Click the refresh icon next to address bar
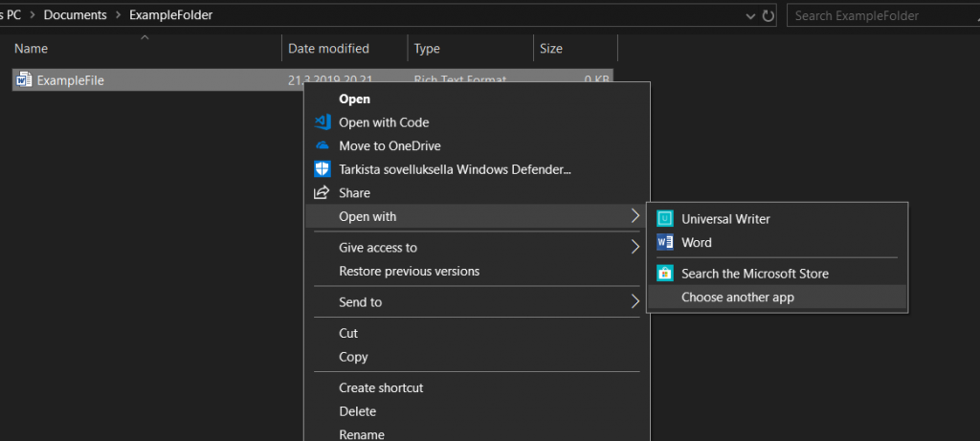Viewport: 980px width, 441px height. tap(768, 15)
